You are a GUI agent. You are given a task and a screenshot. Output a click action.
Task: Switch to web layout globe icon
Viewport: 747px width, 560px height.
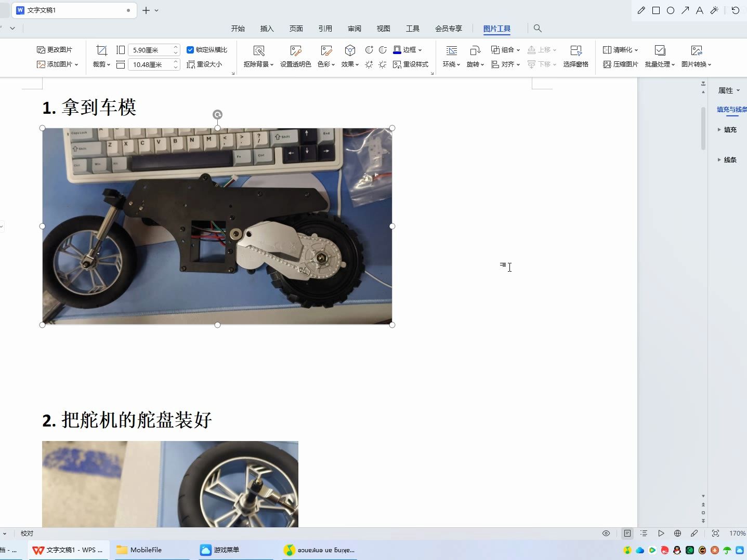click(677, 534)
